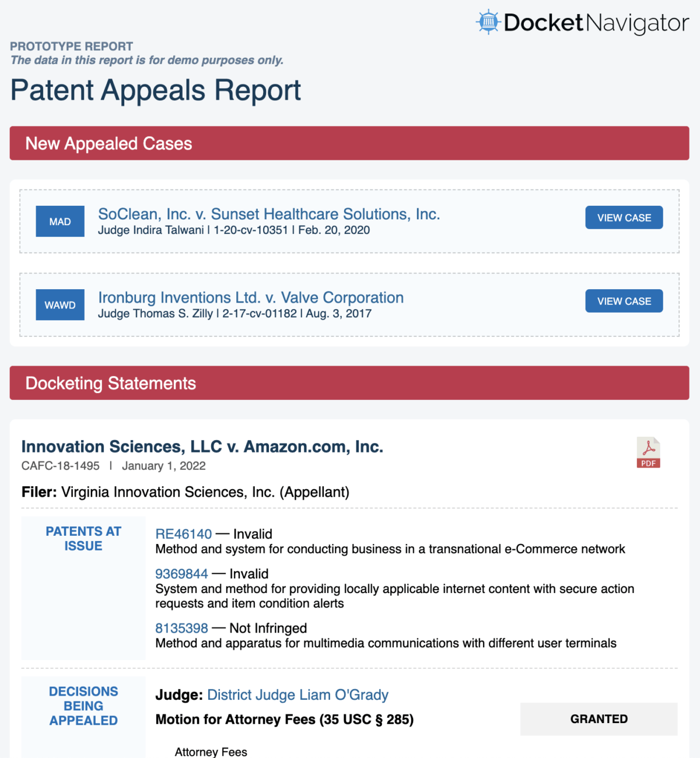Click the DECISIONS BEING APPEALED label
This screenshot has width=700, height=758.
(x=83, y=706)
